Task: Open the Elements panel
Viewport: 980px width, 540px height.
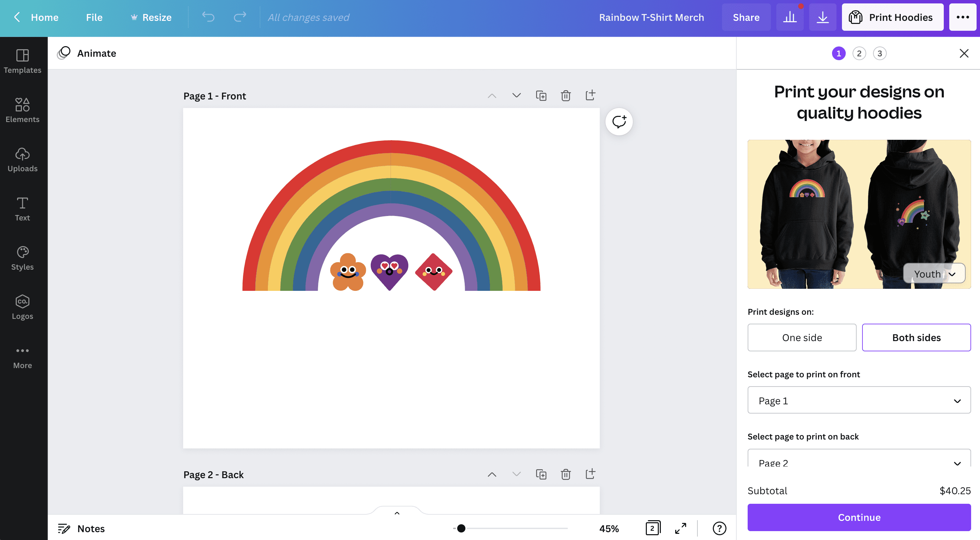Action: (x=23, y=110)
